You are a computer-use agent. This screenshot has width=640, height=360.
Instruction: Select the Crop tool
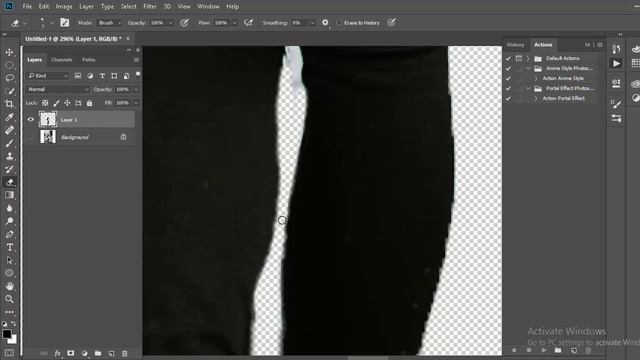coord(9,104)
